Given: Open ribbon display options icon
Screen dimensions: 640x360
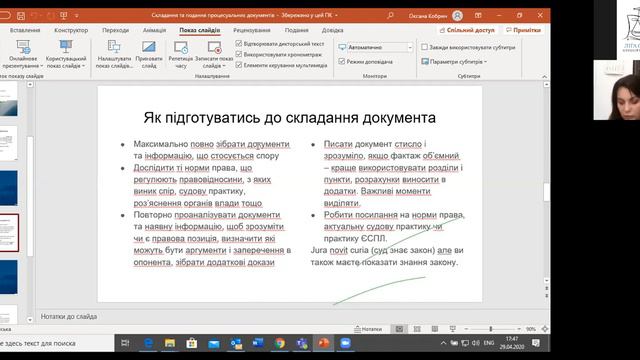Looking at the screenshot, I should coord(478,16).
